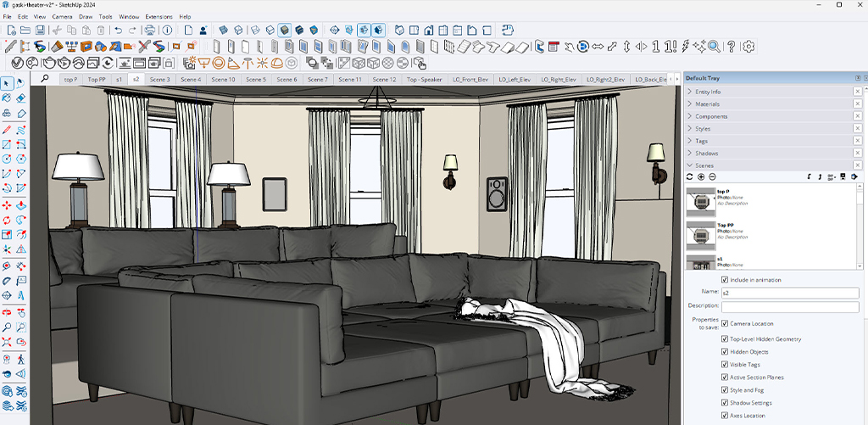868x425 pixels.
Task: Uncheck Include in animation
Action: [724, 279]
